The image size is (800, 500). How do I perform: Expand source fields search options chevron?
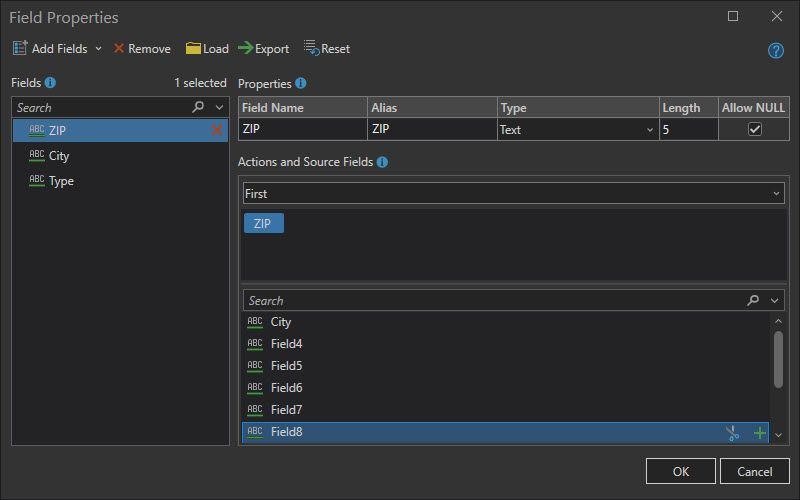(774, 301)
